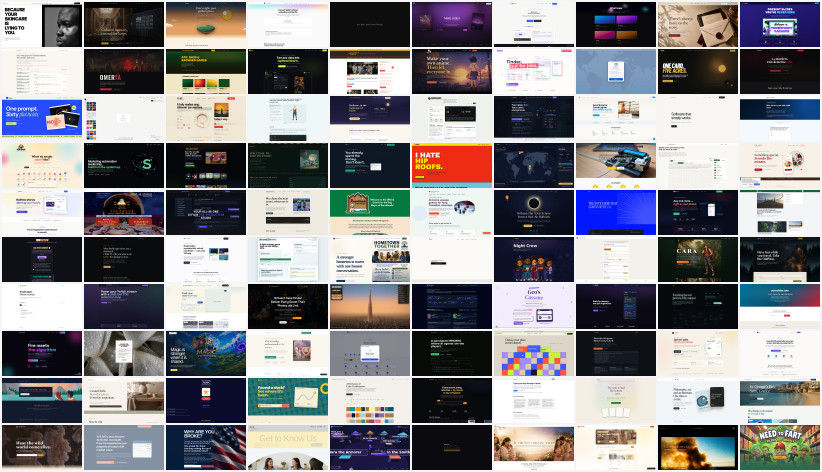Open the "Power your Twitch stream" thumbnail
This screenshot has height=472, width=822.
[x=124, y=306]
